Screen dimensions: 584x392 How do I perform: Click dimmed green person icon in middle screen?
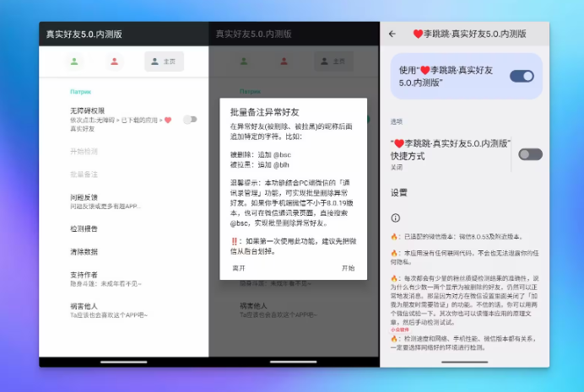click(x=244, y=62)
